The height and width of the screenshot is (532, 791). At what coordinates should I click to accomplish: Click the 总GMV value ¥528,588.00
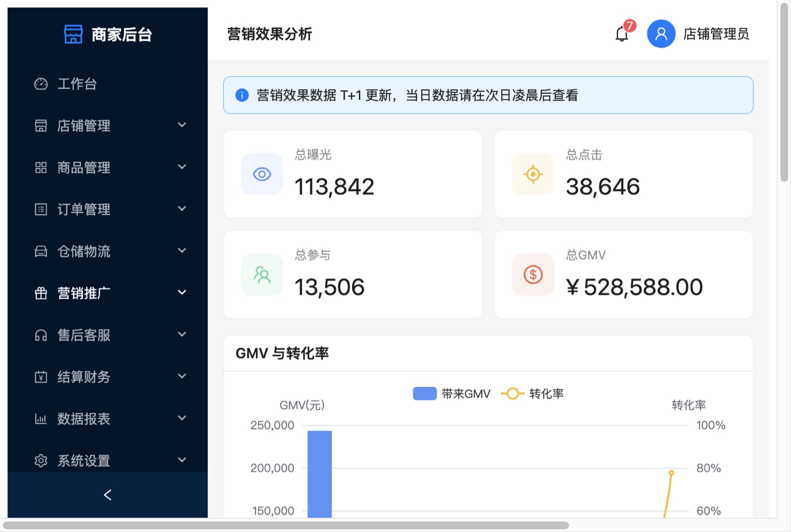click(x=634, y=287)
